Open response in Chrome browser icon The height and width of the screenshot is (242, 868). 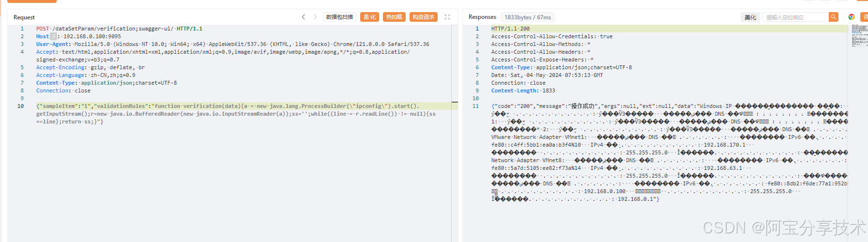pyautogui.click(x=852, y=17)
